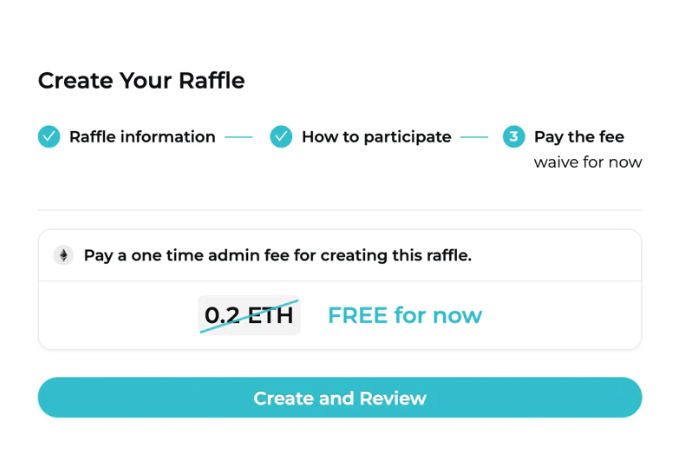Click the horizontal divider under the steps
The width and height of the screenshot is (684, 473).
coord(340,210)
